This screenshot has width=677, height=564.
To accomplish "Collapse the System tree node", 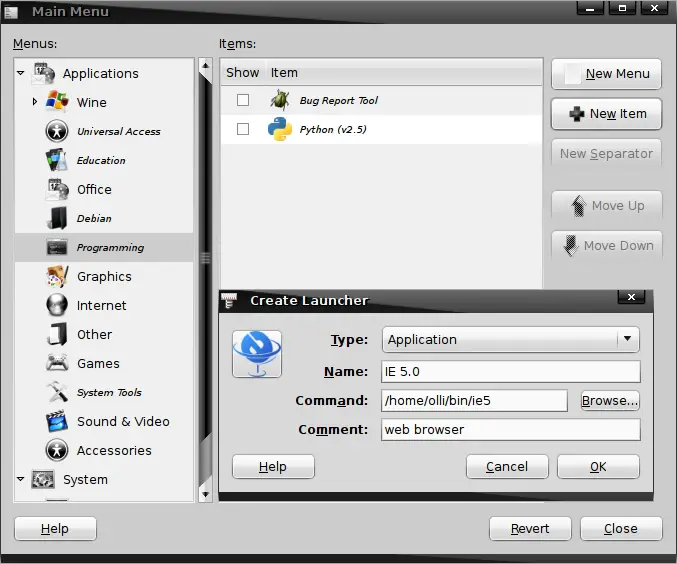I will tap(20, 479).
